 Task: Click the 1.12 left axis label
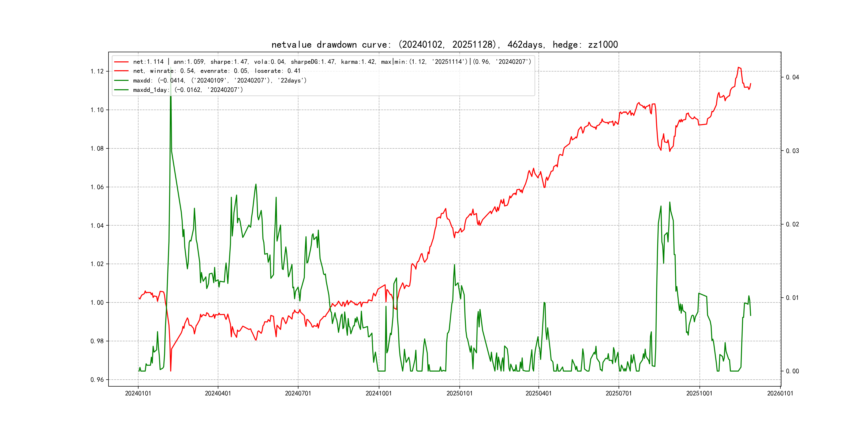coord(97,72)
